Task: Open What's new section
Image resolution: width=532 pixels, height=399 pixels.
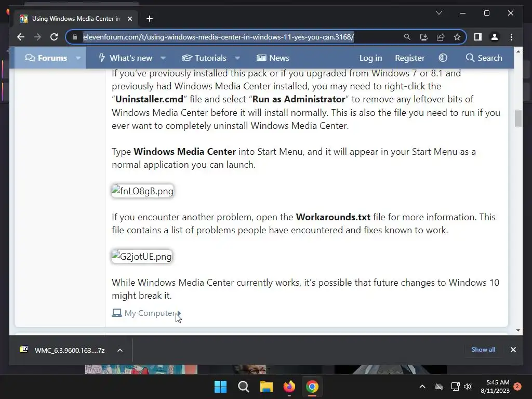Action: click(x=126, y=58)
